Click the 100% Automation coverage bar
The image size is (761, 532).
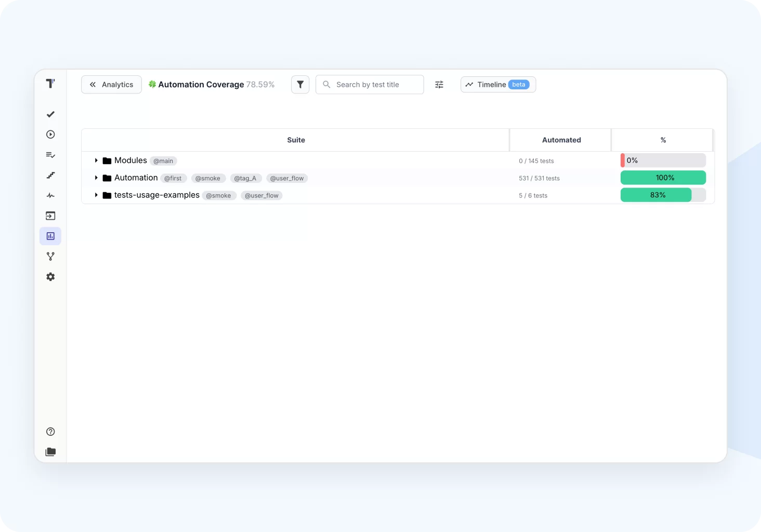point(663,178)
